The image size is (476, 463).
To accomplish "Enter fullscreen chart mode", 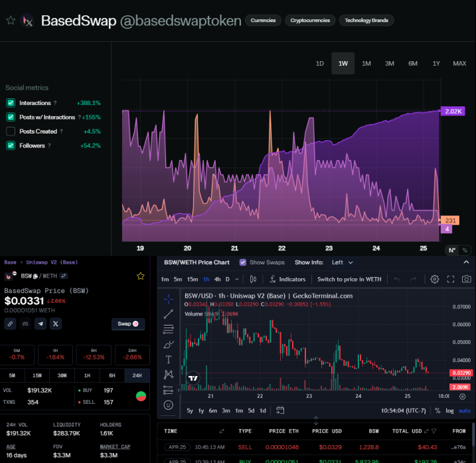I will (451, 279).
